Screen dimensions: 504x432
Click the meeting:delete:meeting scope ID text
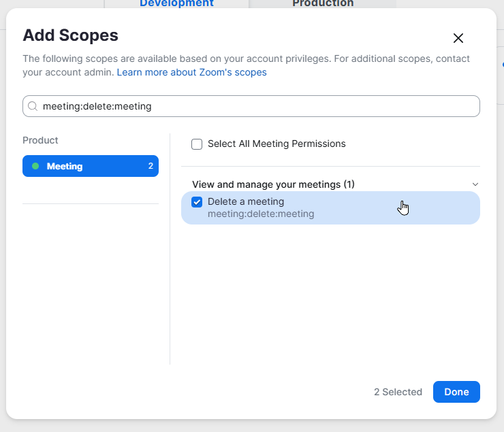[x=261, y=214]
